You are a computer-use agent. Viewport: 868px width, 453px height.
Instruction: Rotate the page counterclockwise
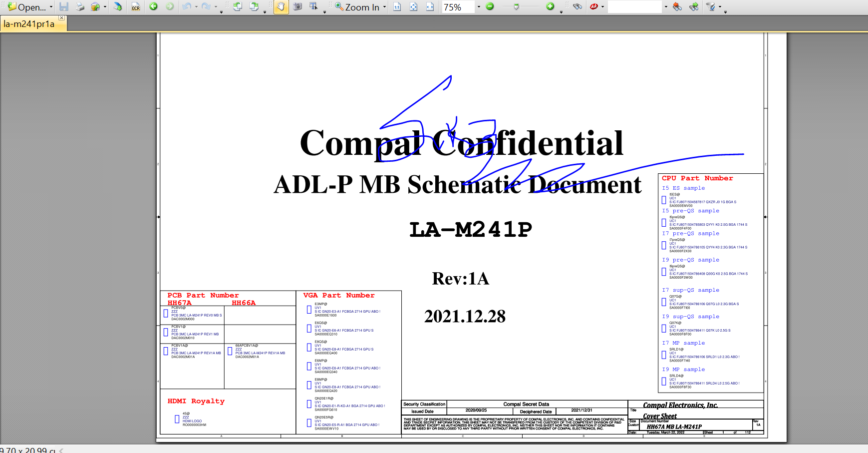238,7
